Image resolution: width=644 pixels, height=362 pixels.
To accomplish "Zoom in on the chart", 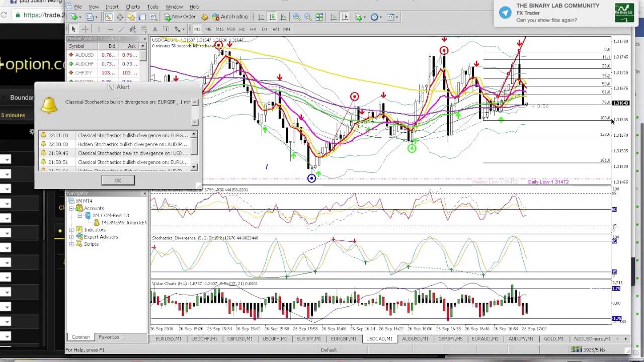I will (297, 17).
